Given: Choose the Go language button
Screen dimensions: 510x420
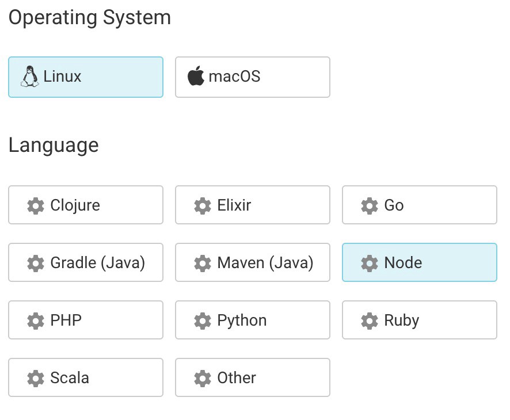Looking at the screenshot, I should click(420, 205).
